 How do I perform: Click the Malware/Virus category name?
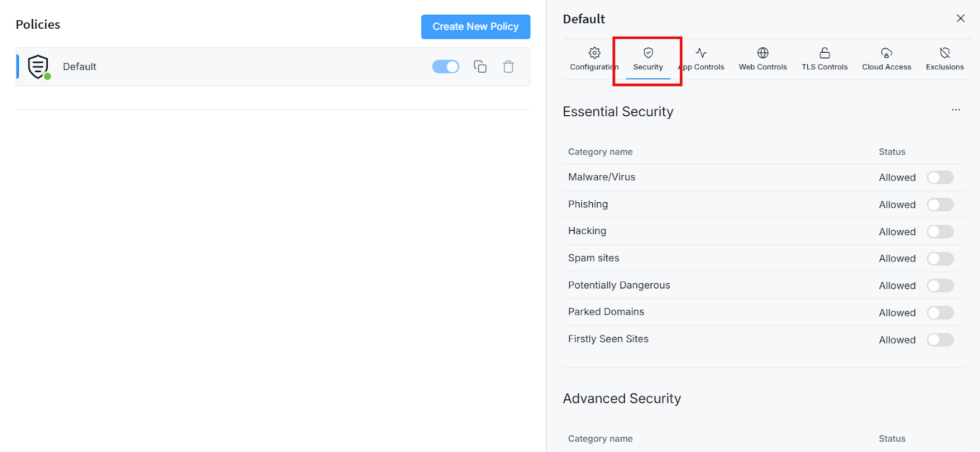tap(601, 177)
